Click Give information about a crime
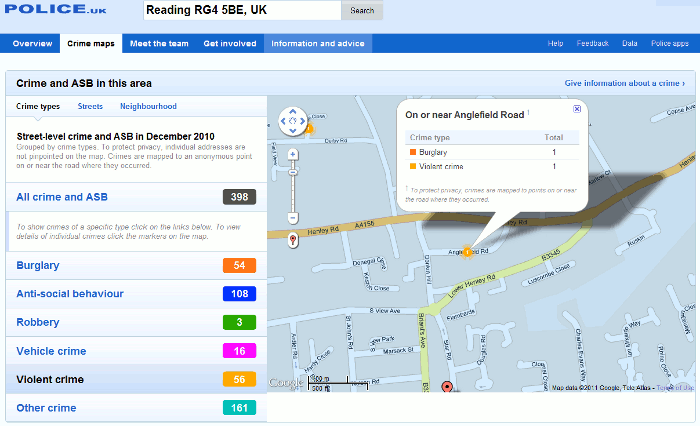 [625, 83]
